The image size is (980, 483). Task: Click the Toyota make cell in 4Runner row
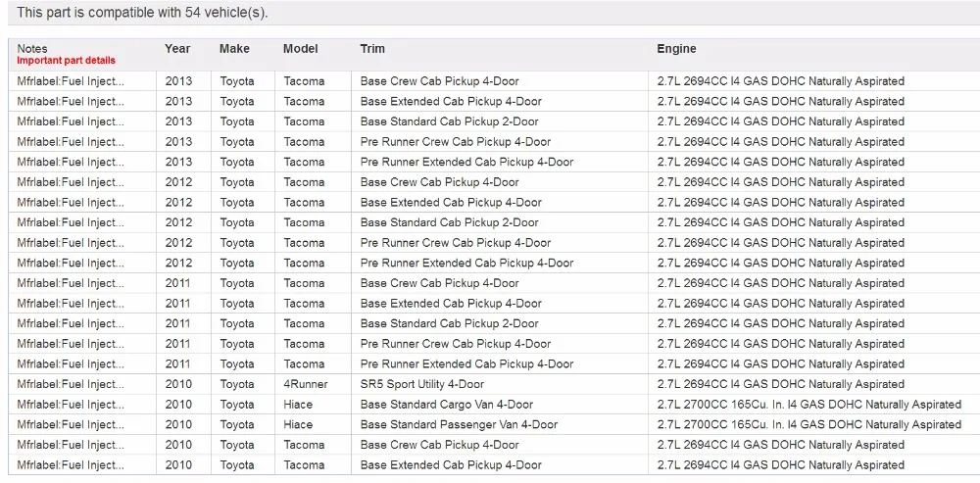237,384
